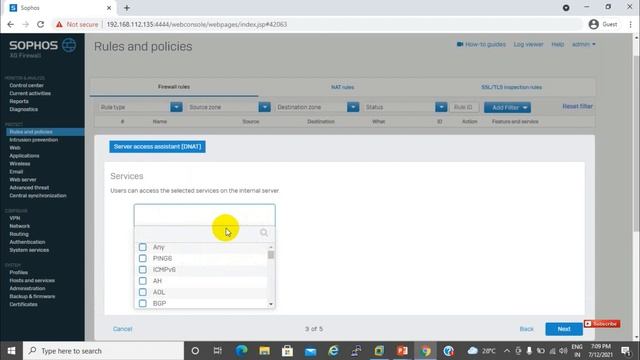This screenshot has width=640, height=360.
Task: Switch to SSL/TLS inspection rules tab
Action: pyautogui.click(x=511, y=87)
